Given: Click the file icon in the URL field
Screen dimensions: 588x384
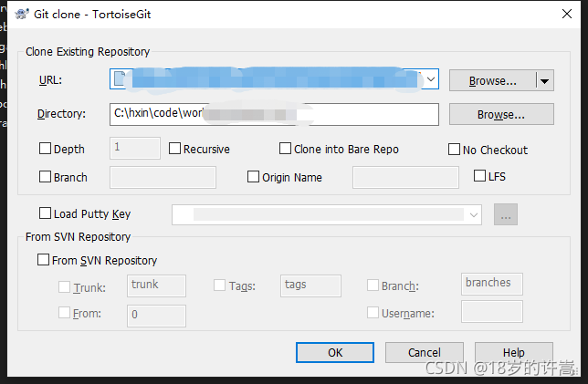Looking at the screenshot, I should (x=120, y=78).
